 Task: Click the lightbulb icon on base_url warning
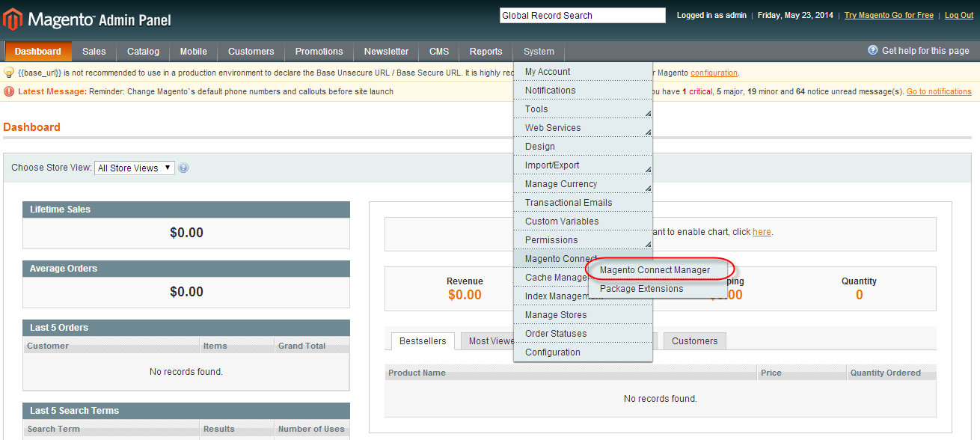point(9,73)
